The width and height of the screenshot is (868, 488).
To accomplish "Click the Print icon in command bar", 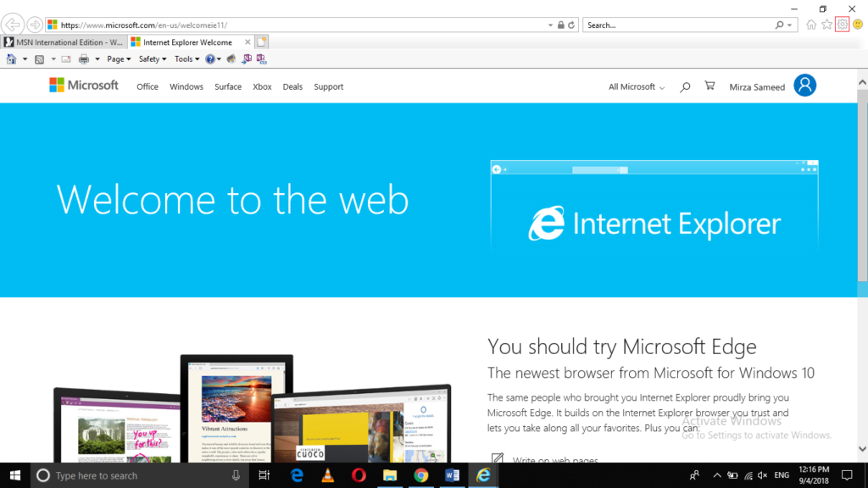I will 84,58.
